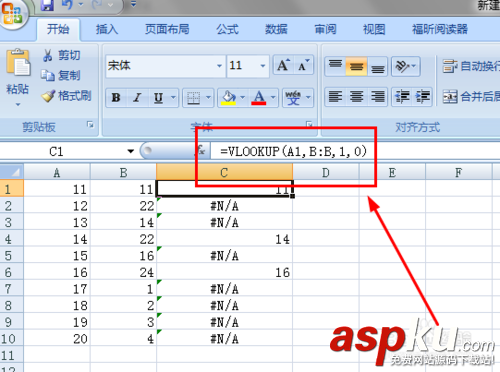
Task: Toggle italic formatting
Action: tap(137, 98)
